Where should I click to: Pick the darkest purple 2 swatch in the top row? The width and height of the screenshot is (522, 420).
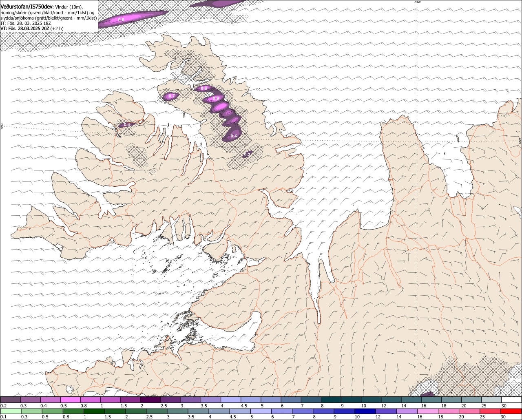click(150, 400)
